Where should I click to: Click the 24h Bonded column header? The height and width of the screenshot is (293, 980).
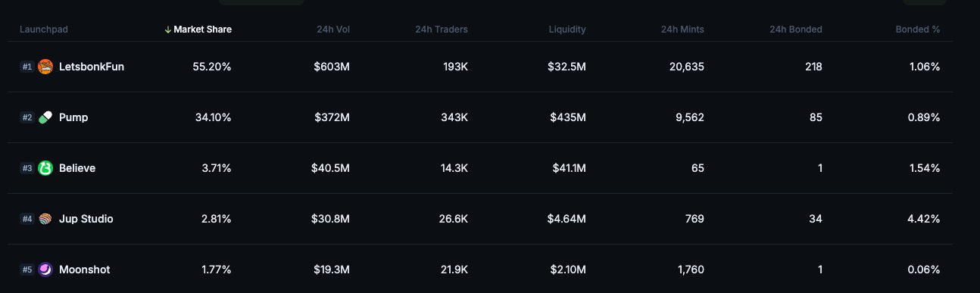point(795,30)
